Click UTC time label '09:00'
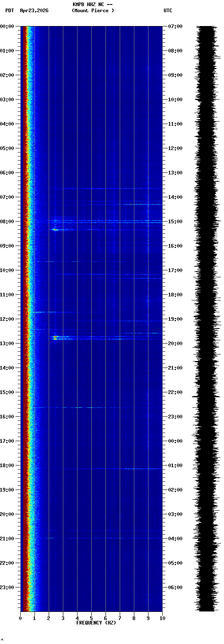The width and height of the screenshot is (224, 644). 175,75
